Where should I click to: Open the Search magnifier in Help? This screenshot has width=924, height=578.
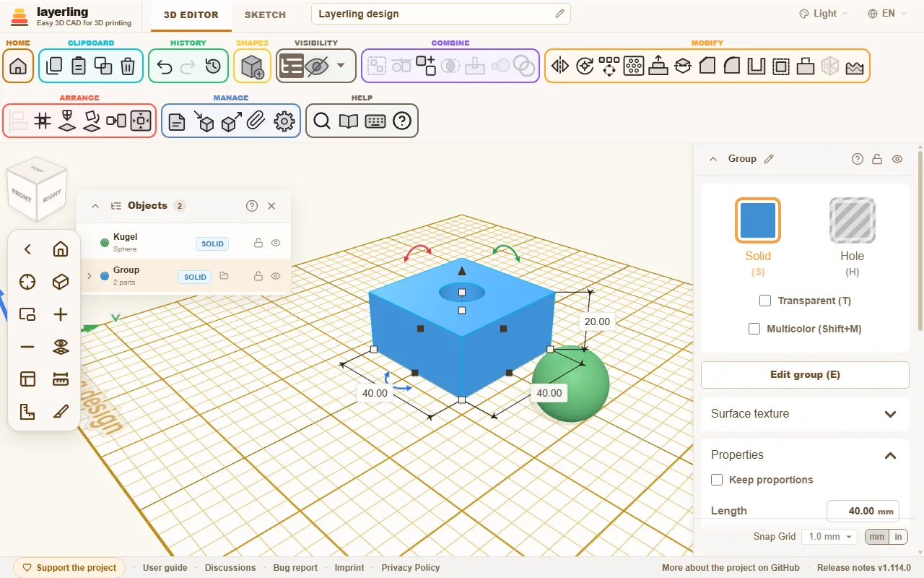coord(322,121)
